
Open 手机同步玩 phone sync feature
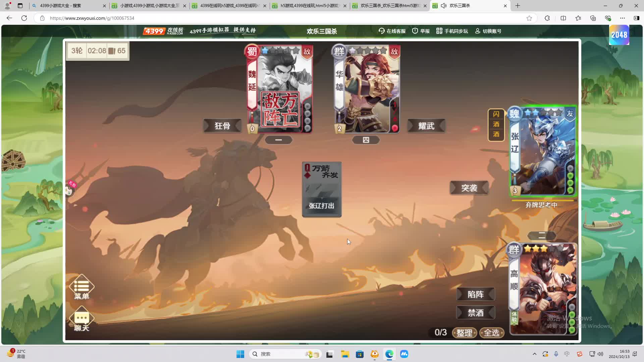pyautogui.click(x=452, y=31)
